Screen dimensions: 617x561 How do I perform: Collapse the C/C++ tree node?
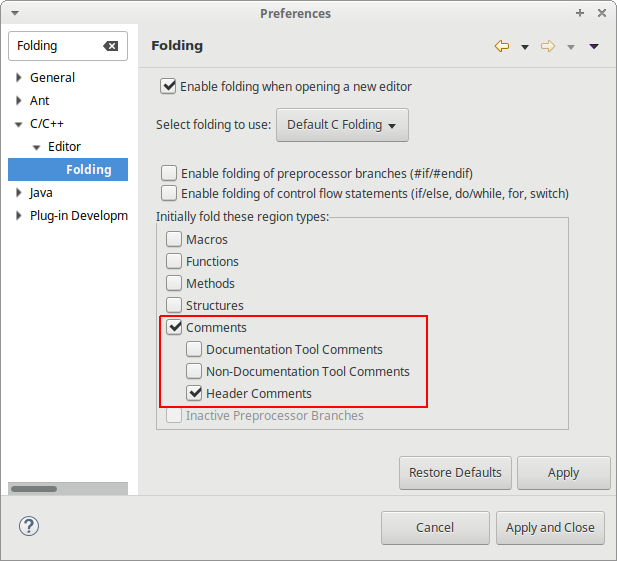click(18, 124)
